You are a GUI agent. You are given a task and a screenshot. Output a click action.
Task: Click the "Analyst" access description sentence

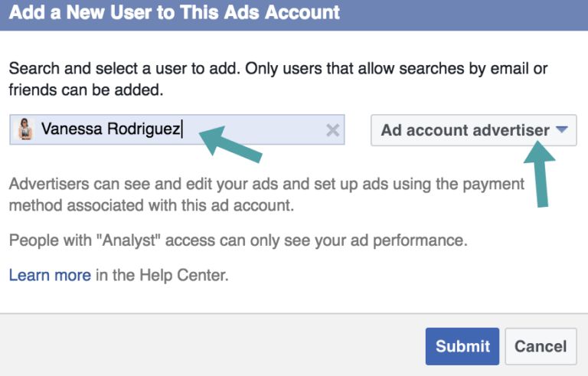click(x=237, y=240)
